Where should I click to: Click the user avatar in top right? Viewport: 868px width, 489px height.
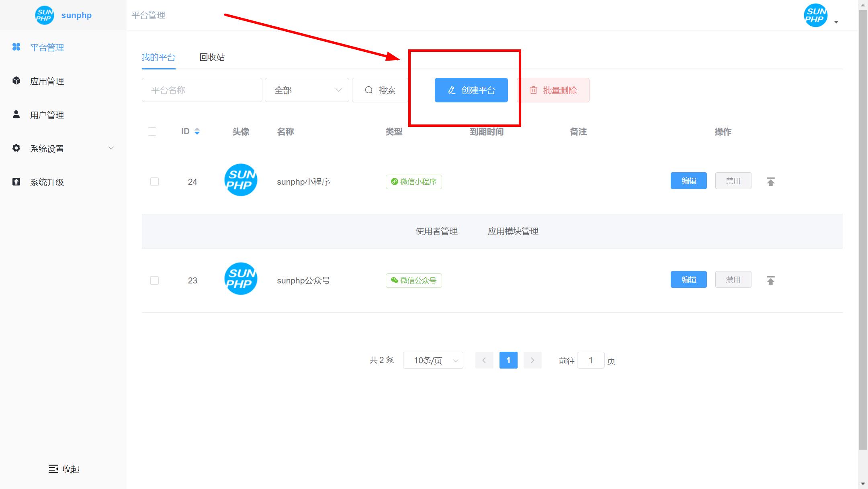coord(815,15)
